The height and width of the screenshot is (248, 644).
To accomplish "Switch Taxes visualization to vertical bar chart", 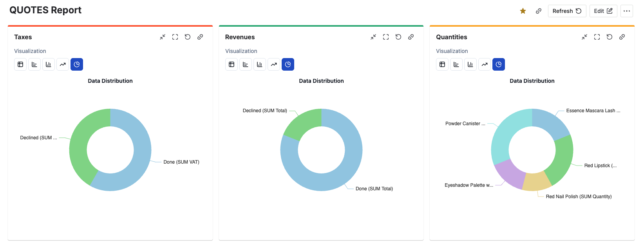I will pyautogui.click(x=49, y=64).
